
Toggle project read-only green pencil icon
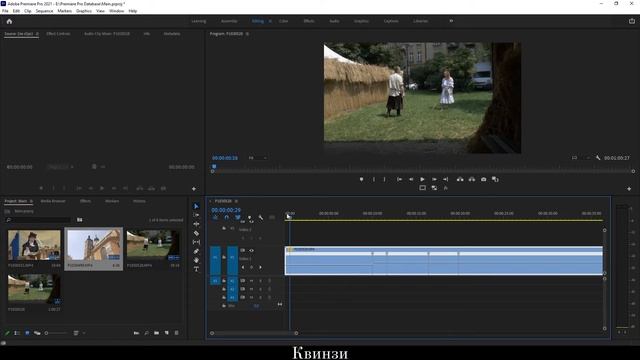click(7, 333)
